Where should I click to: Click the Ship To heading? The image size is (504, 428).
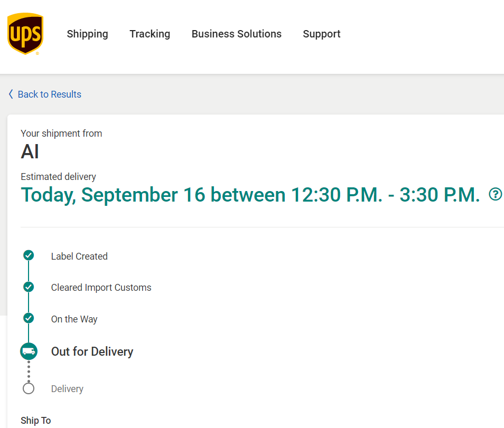36,421
